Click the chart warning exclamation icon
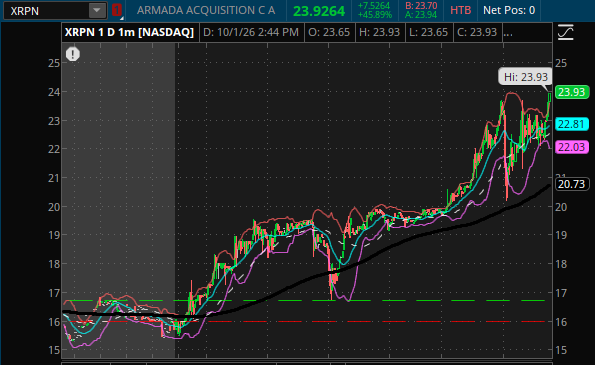Image resolution: width=595 pixels, height=365 pixels. [x=73, y=54]
